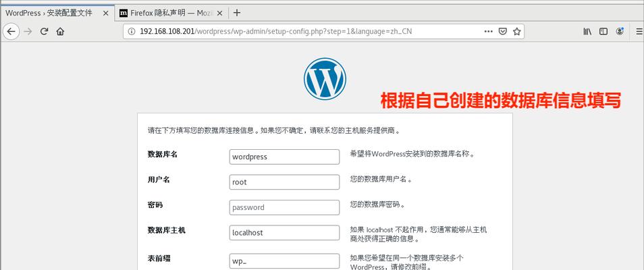Switch to WordPress 安装配置文件 tab
Image resolution: width=644 pixels, height=270 pixels.
[57, 13]
